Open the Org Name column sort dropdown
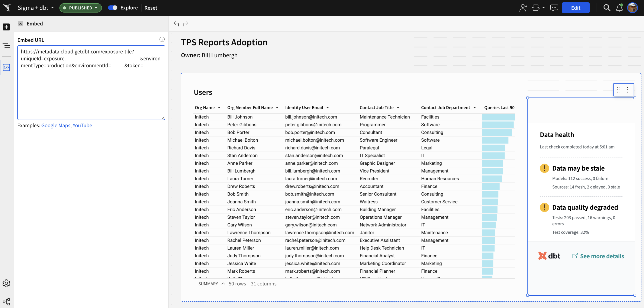644x308 pixels. [x=219, y=107]
